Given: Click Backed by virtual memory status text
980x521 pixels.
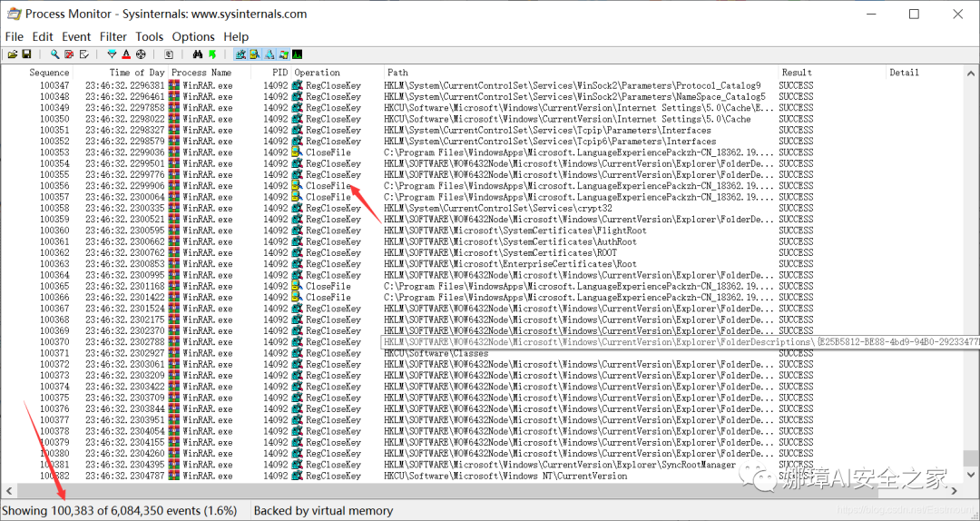Looking at the screenshot, I should pyautogui.click(x=323, y=511).
